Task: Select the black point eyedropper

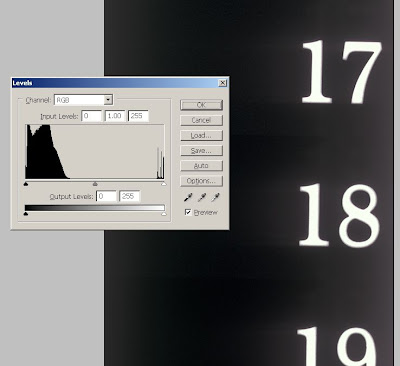Action: pyautogui.click(x=188, y=198)
